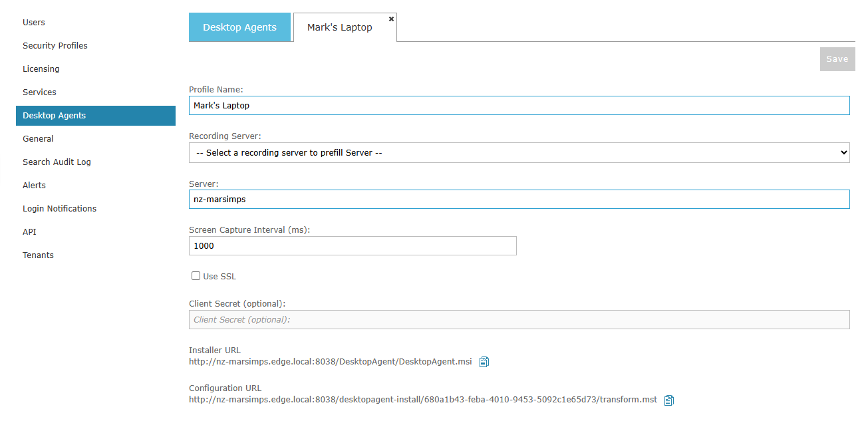This screenshot has width=868, height=427.
Task: Open Tenants in the sidebar
Action: (x=38, y=255)
